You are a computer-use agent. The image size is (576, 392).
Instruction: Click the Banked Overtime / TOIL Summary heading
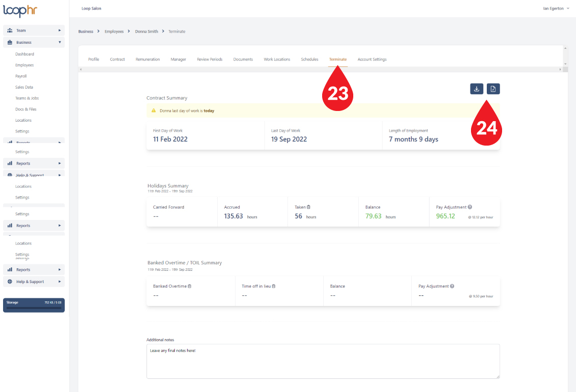(x=185, y=263)
